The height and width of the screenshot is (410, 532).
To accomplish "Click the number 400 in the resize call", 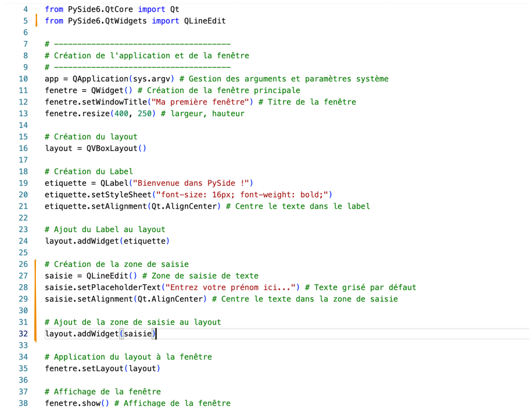I will 121,114.
